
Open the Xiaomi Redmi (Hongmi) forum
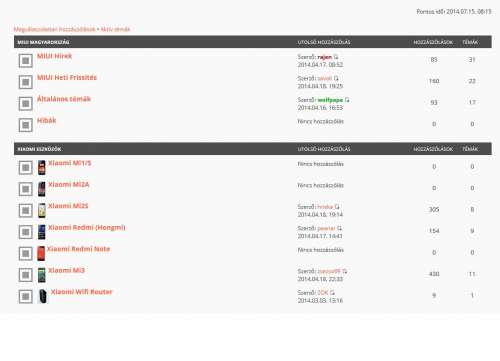pyautogui.click(x=87, y=227)
